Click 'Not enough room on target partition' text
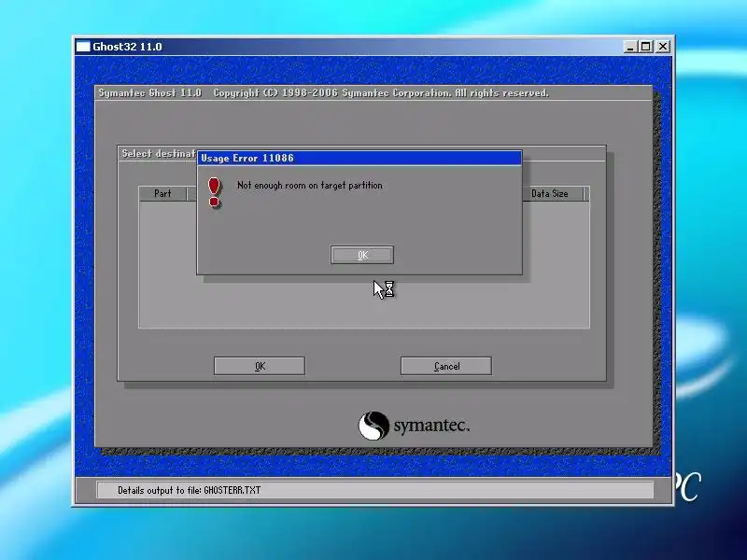 pyautogui.click(x=310, y=185)
